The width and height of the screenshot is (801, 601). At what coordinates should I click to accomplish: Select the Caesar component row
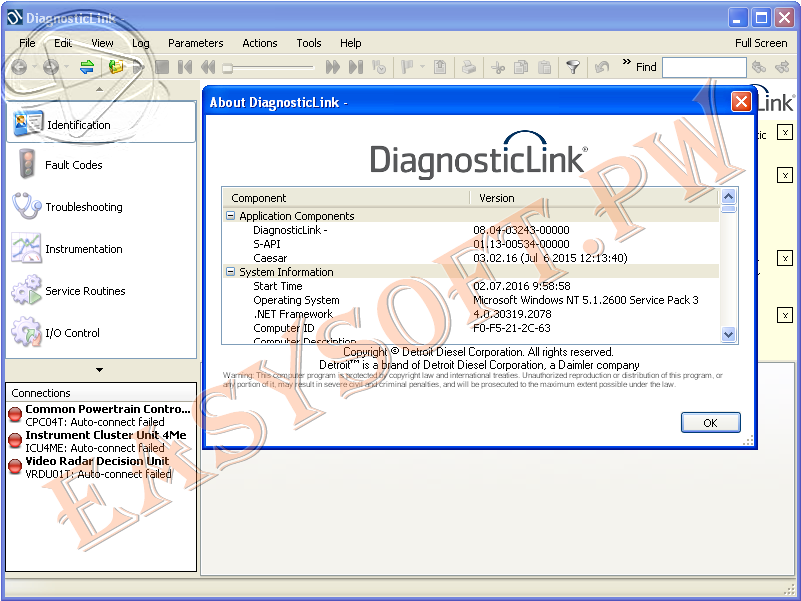click(471, 258)
